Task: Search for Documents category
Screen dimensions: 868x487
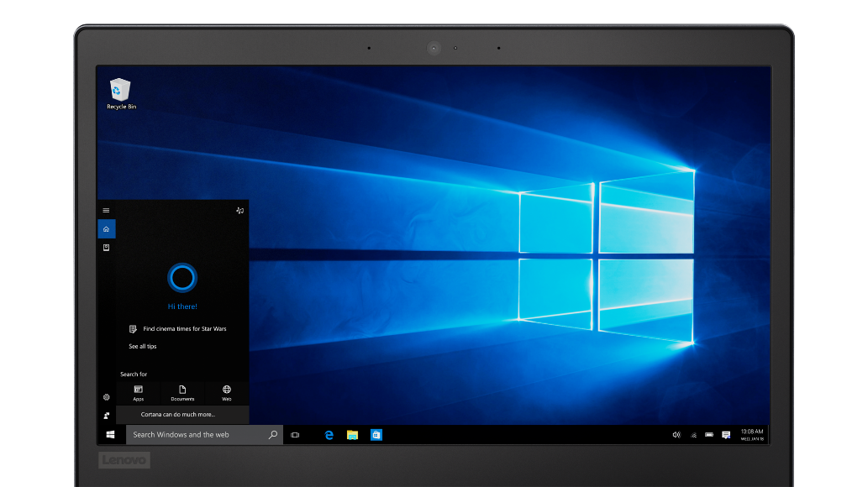Action: click(x=182, y=392)
